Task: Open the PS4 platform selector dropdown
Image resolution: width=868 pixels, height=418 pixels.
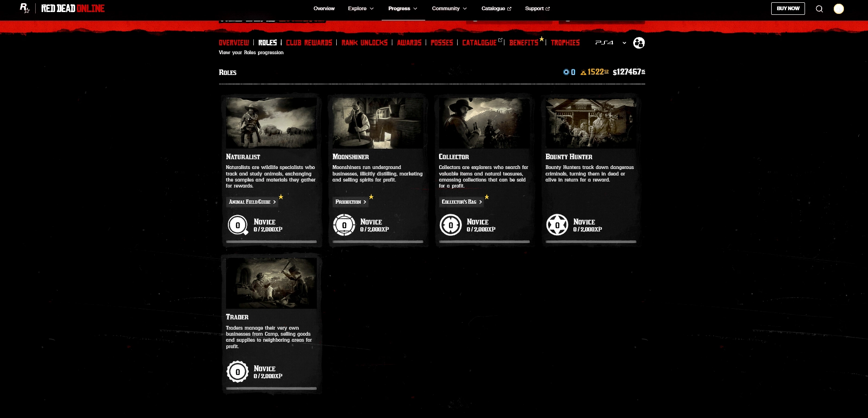Action: tap(611, 43)
